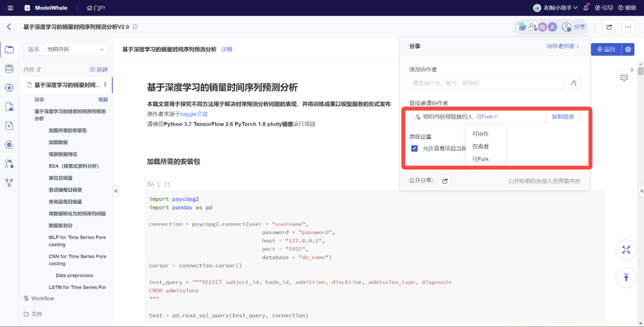Open the workflow fork sidebar icon
This screenshot has height=327, width=644.
(x=9, y=183)
